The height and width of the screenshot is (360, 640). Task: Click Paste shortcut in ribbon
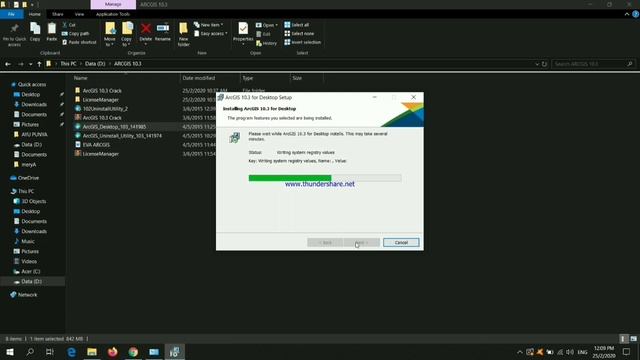pos(80,42)
